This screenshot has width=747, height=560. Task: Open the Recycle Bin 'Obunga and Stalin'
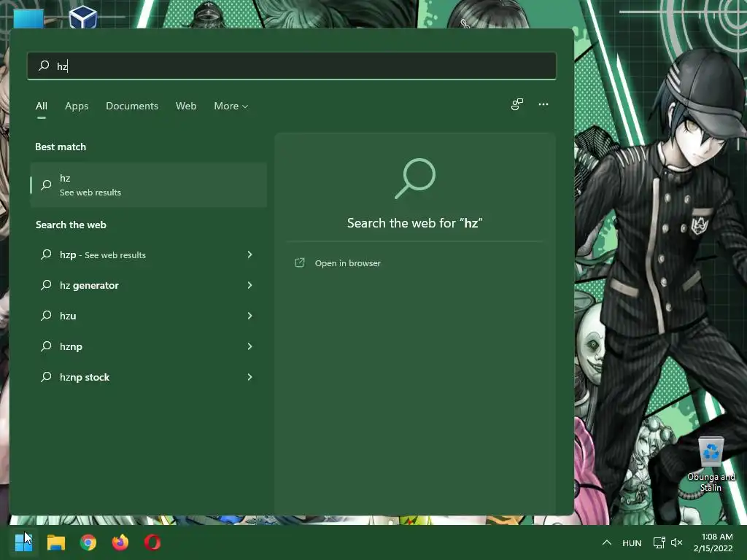click(711, 464)
